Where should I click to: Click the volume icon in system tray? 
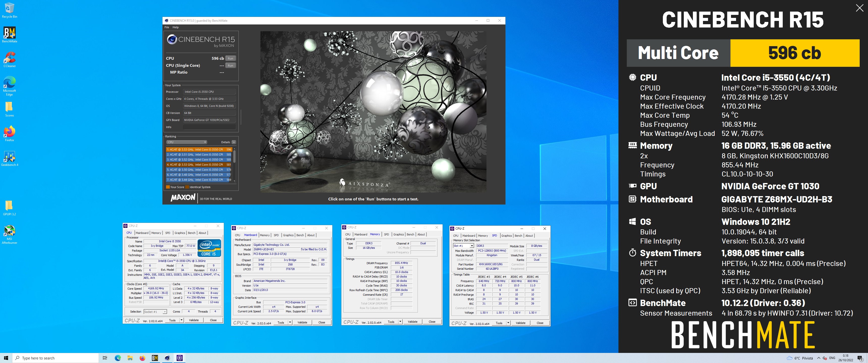tap(825, 358)
